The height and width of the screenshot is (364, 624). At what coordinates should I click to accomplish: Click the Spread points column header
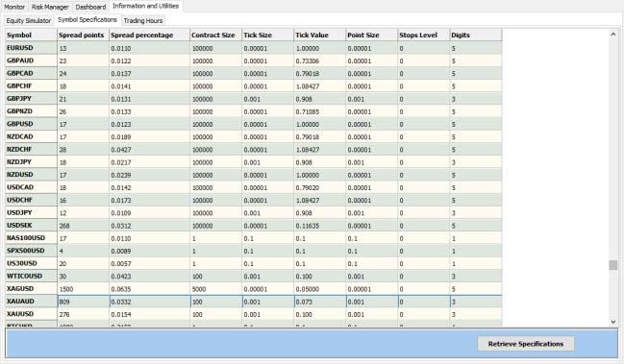click(x=84, y=35)
